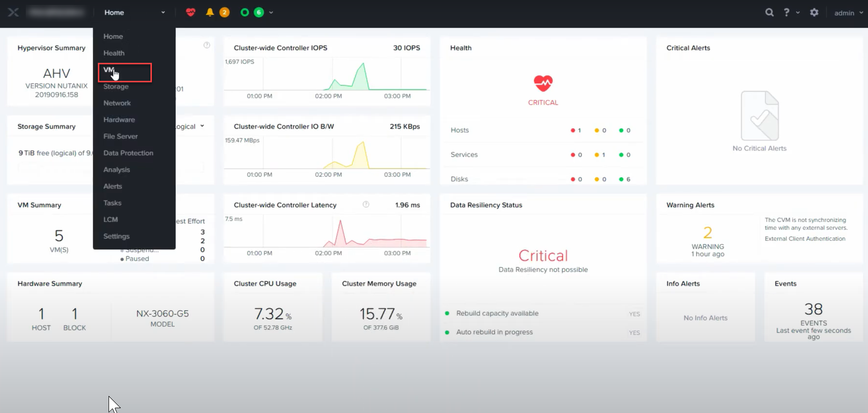Open the settings gear icon
868x413 pixels.
pos(814,13)
